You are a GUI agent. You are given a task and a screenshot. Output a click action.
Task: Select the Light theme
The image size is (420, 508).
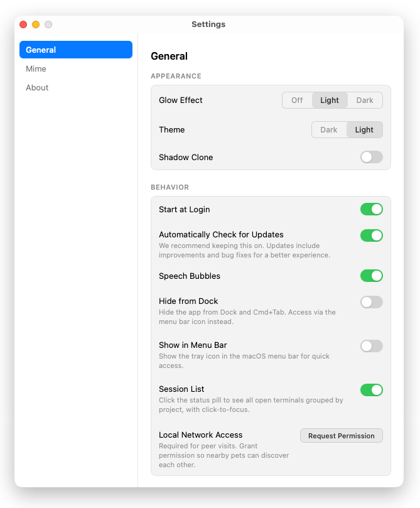[x=365, y=129]
